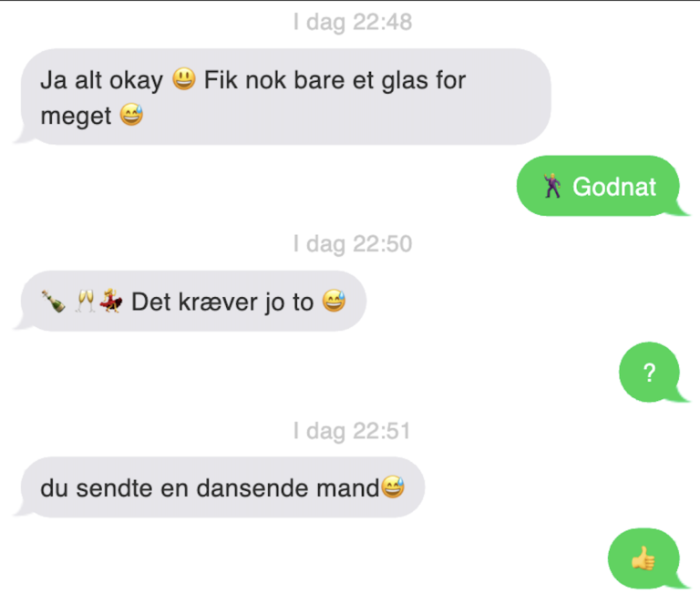This screenshot has width=700, height=604.
Task: Click the thumbs up emoji message
Action: [643, 558]
